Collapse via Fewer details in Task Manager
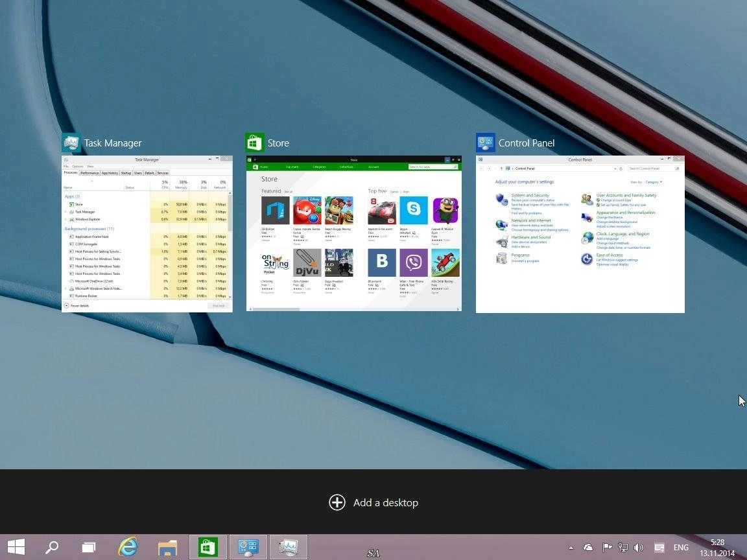This screenshot has width=747, height=560. (77, 306)
